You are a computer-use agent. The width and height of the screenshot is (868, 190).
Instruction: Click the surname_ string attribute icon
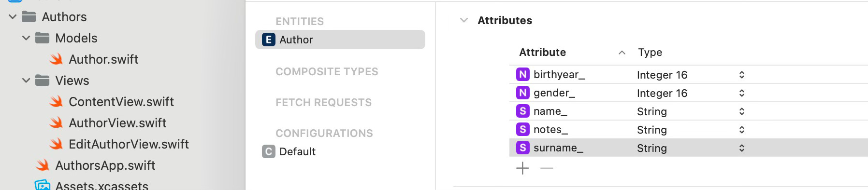click(522, 148)
